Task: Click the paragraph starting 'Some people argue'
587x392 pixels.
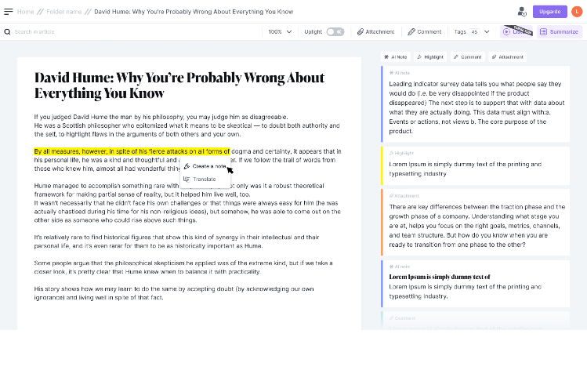Action: [x=183, y=267]
